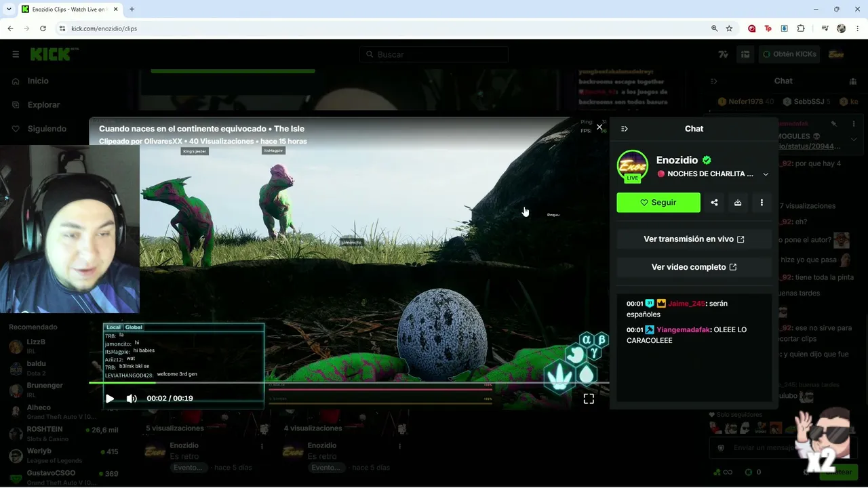Click the first Evento... tag under clips
The height and width of the screenshot is (488, 868).
[188, 468]
